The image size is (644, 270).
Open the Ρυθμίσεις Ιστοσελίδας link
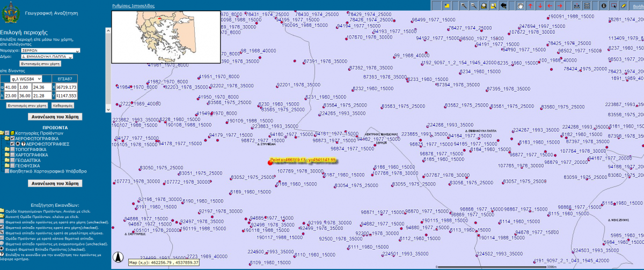[x=133, y=5]
